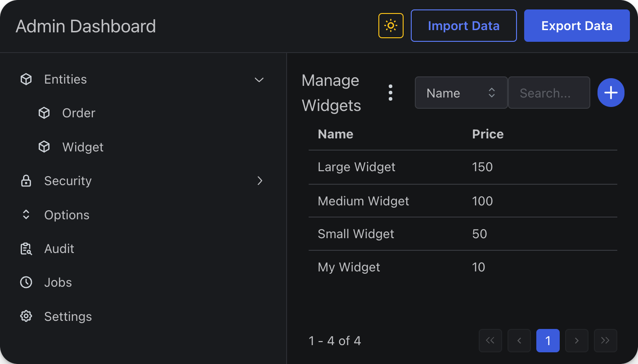Image resolution: width=638 pixels, height=364 pixels.
Task: Open Settings via the gear icon
Action: (26, 316)
